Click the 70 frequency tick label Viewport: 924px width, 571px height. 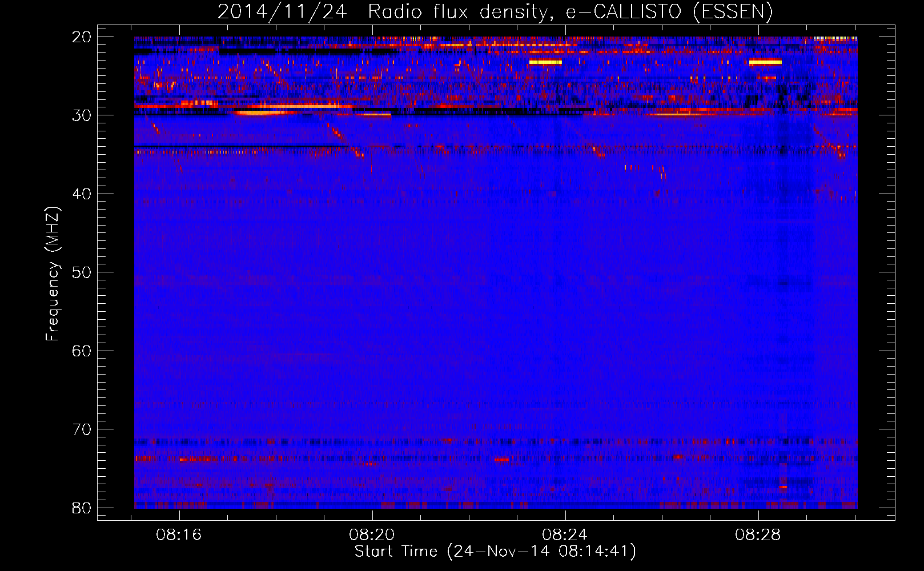pos(82,429)
